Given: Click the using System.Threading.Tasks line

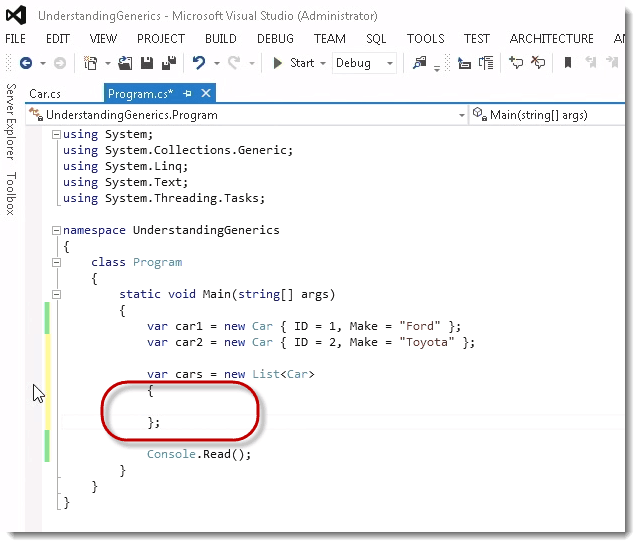Looking at the screenshot, I should coord(164,198).
